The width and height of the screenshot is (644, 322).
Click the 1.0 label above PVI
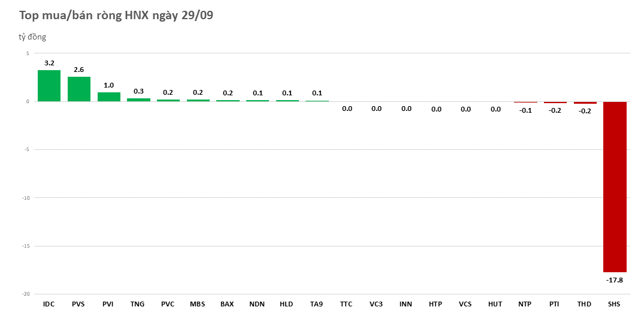108,85
